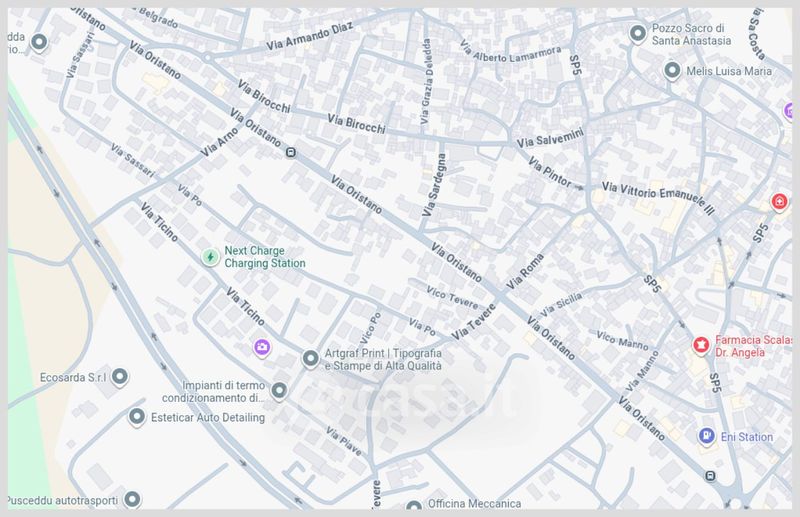Click the Artgraf Print Tipografia label text

point(383,359)
